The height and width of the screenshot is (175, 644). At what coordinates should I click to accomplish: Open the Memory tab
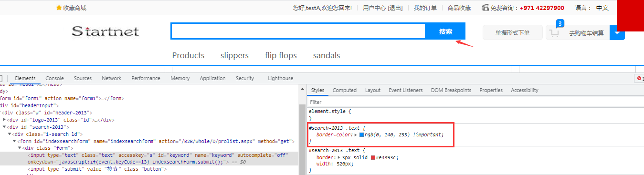pos(180,78)
